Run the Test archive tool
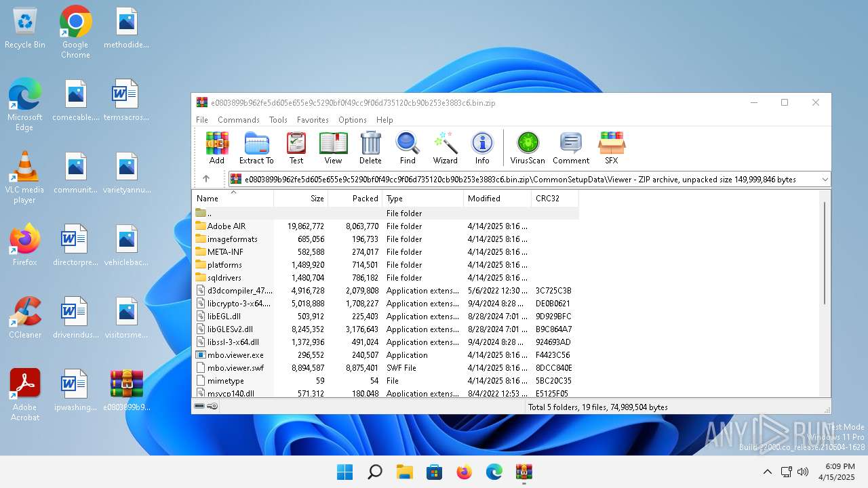Image resolution: width=868 pixels, height=488 pixels. pyautogui.click(x=296, y=148)
